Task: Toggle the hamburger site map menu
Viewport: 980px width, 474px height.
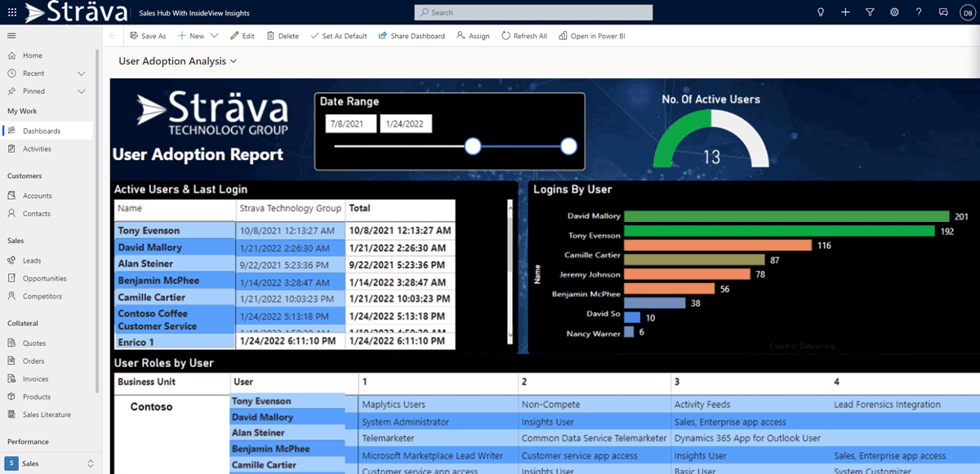Action: [11, 36]
